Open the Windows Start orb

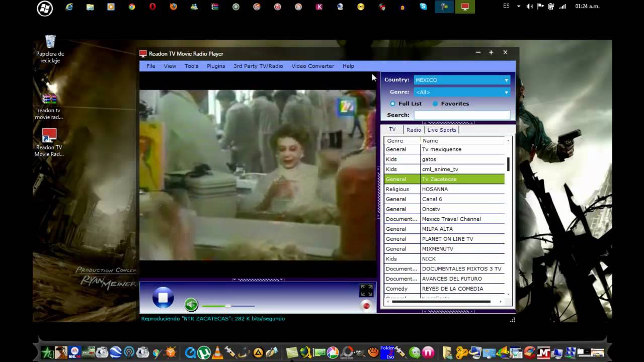[45, 8]
